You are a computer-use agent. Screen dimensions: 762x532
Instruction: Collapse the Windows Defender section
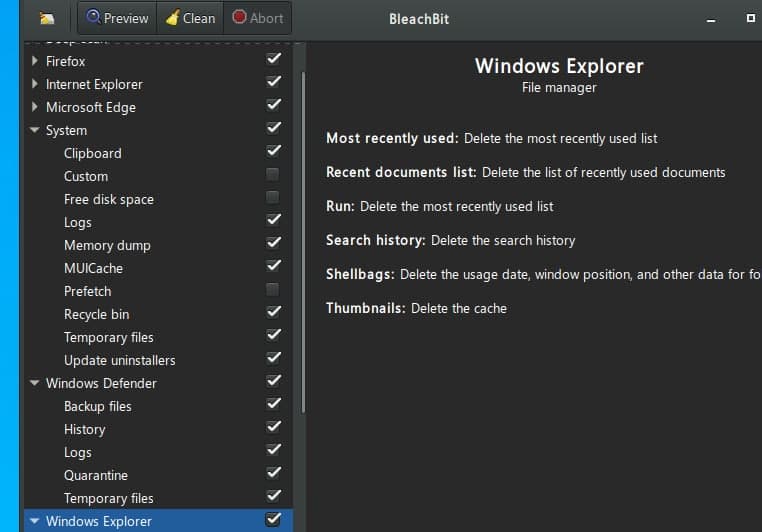pyautogui.click(x=35, y=383)
